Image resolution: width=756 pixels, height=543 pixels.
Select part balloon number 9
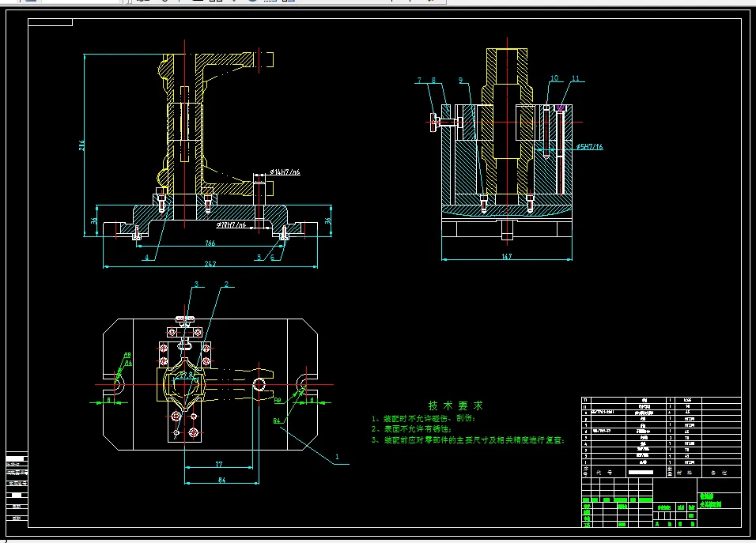(460, 81)
